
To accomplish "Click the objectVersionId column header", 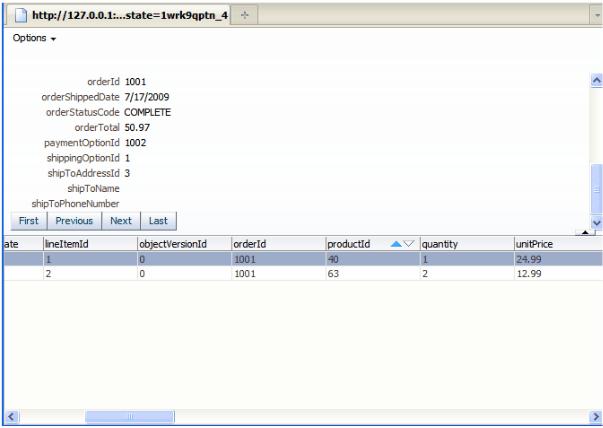I will (x=184, y=244).
